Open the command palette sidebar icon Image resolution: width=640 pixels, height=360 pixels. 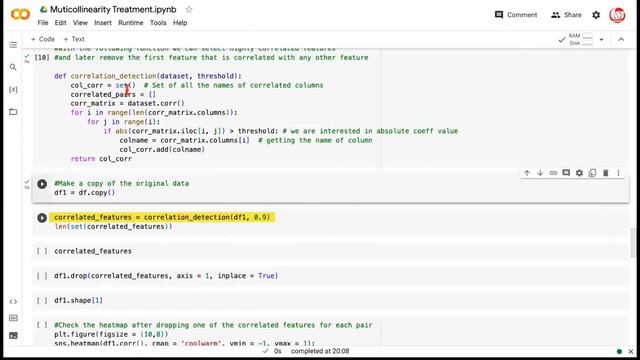[13, 318]
